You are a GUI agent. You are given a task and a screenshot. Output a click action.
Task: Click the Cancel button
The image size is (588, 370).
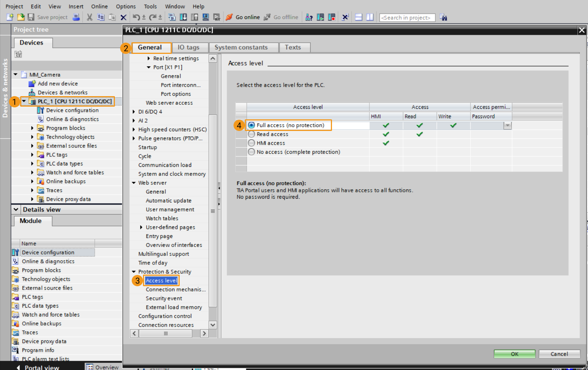559,354
